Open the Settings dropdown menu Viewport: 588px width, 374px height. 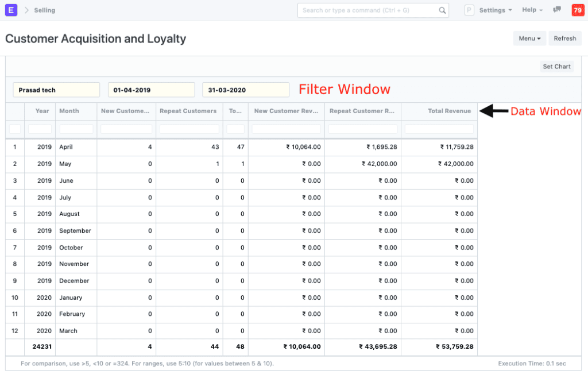pos(496,10)
